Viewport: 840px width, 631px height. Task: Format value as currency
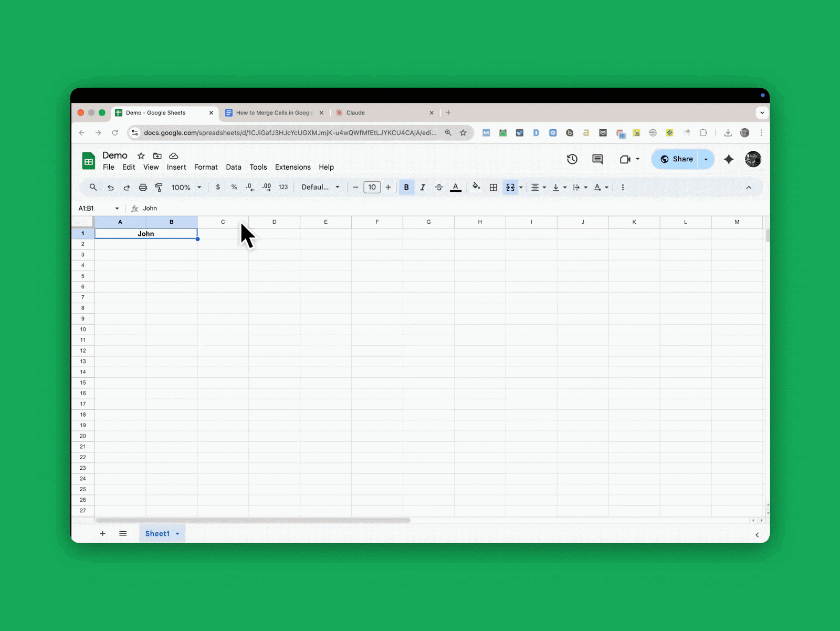218,187
